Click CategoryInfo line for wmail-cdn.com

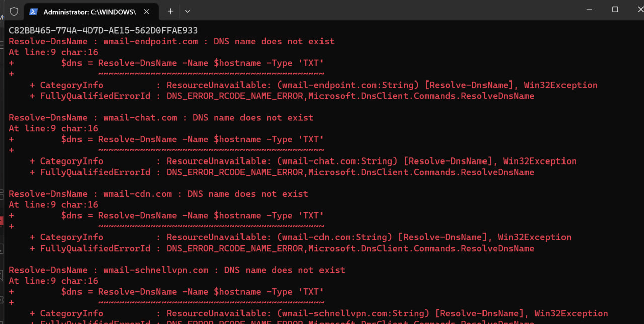300,237
